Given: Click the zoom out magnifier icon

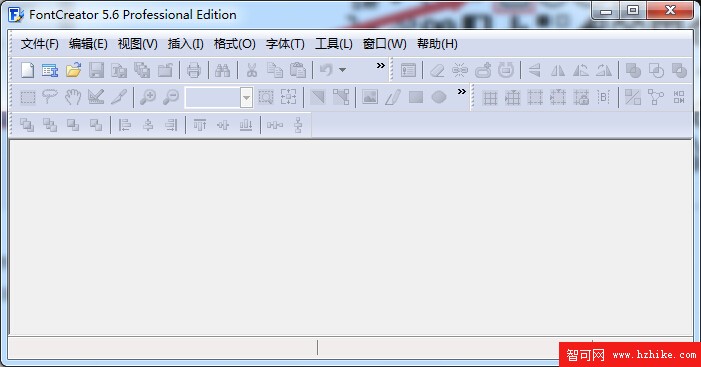Looking at the screenshot, I should click(171, 97).
